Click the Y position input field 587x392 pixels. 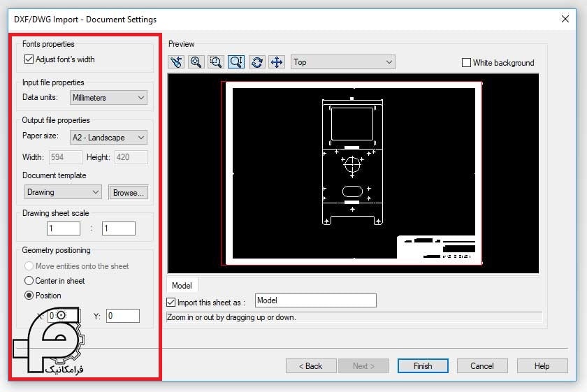pos(123,316)
